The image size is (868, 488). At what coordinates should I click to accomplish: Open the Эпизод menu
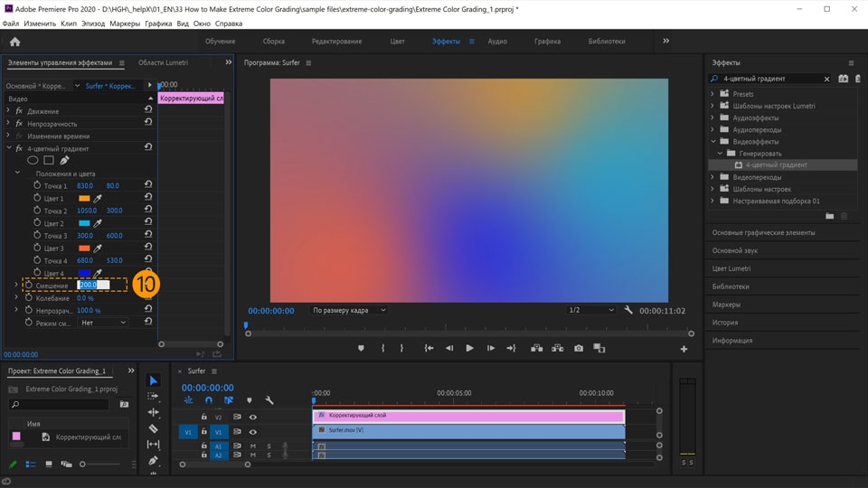click(x=93, y=23)
